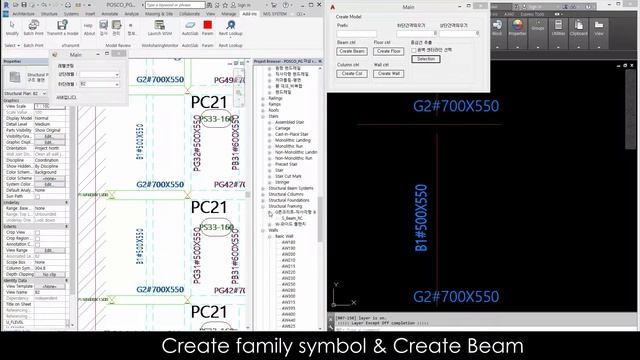Expand the Railings tree node
The height and width of the screenshot is (360, 640).
coord(263,98)
